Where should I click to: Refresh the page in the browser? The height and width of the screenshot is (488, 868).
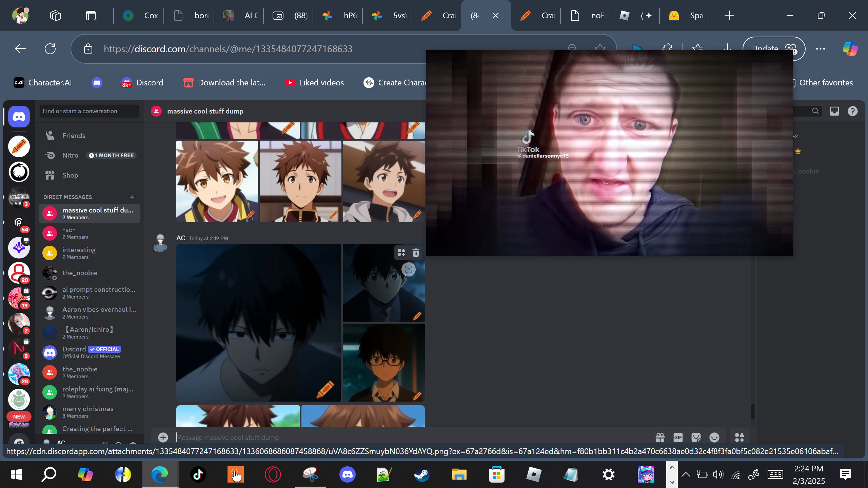coord(50,49)
